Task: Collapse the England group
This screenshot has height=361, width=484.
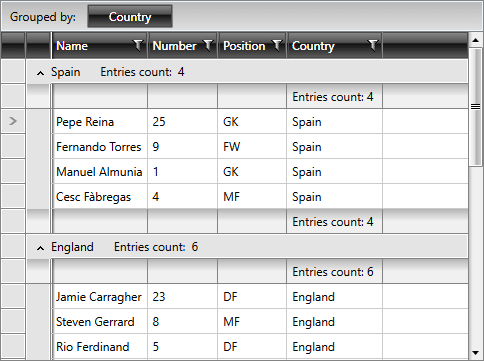Action: (x=40, y=248)
